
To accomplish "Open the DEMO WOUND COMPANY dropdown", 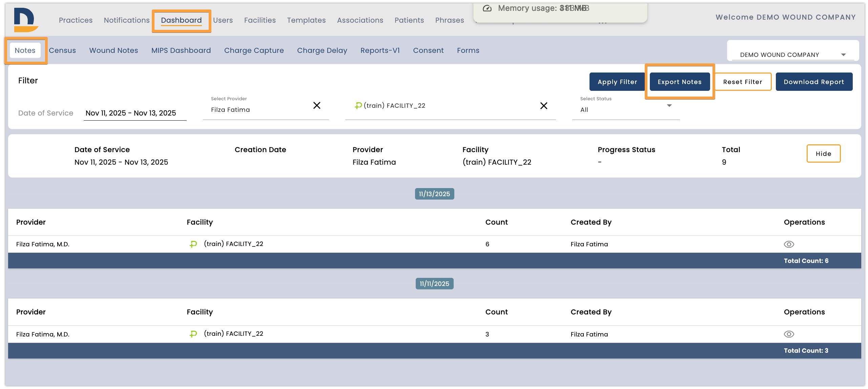I will coord(793,55).
